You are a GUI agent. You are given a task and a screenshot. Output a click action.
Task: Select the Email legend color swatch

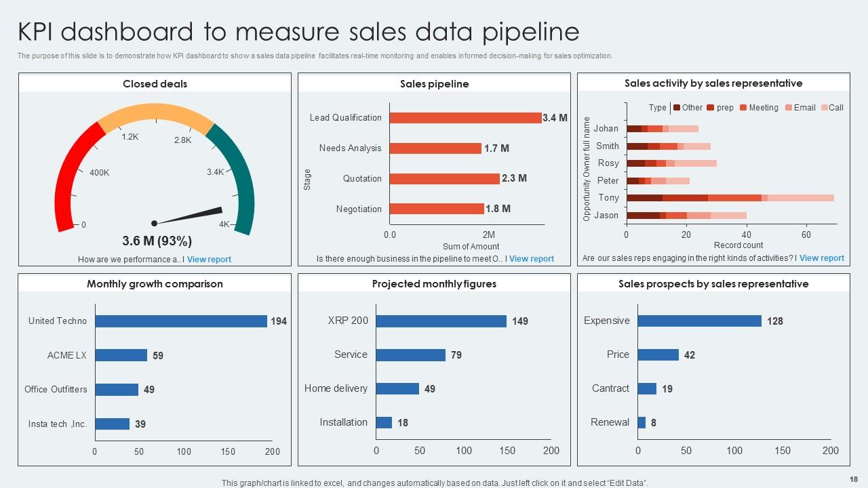coord(788,108)
